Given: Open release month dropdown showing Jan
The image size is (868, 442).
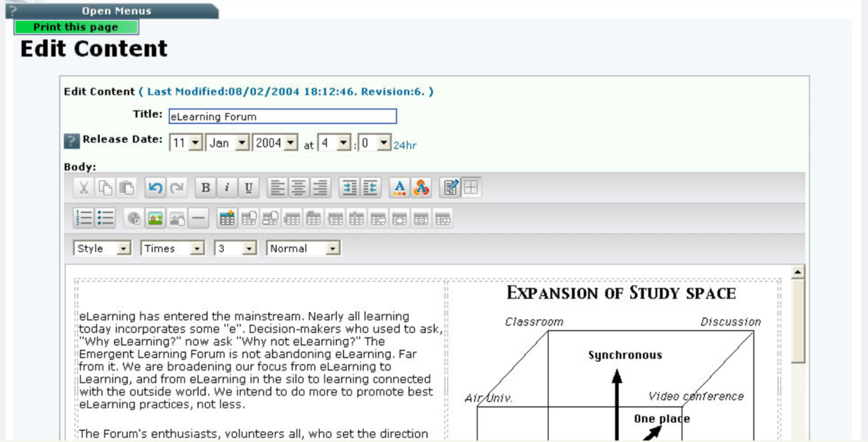Looking at the screenshot, I should click(228, 143).
